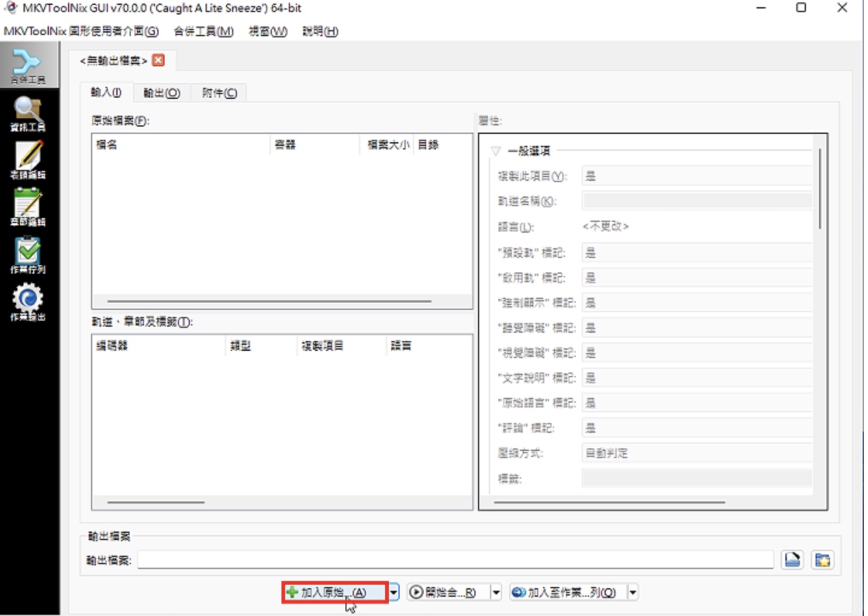Open the 視窗(W) menu

coord(268,31)
